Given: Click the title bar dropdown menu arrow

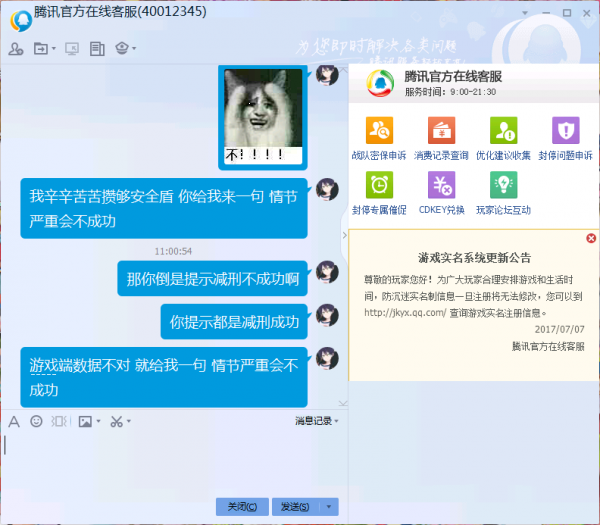Looking at the screenshot, I should click(525, 13).
